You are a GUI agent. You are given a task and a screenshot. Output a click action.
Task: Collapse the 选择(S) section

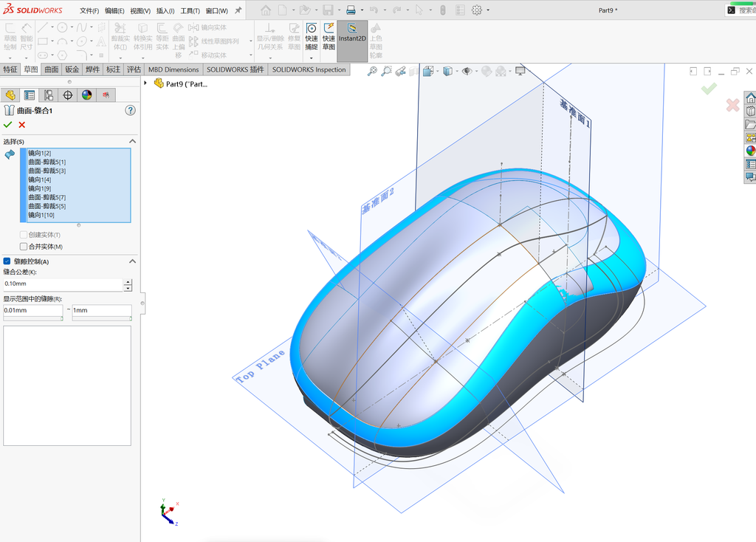(x=133, y=141)
